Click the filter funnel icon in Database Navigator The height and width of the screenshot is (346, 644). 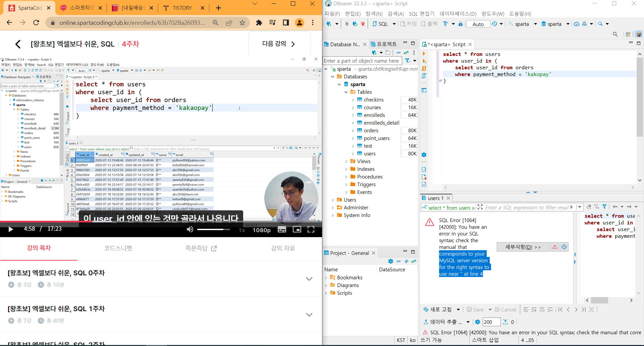(408, 61)
